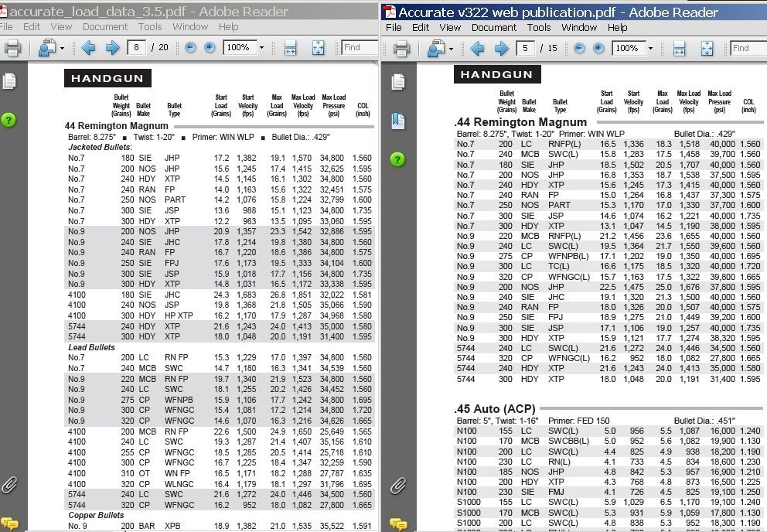Go to previous page in left window
The height and width of the screenshot is (532, 767).
pos(89,47)
